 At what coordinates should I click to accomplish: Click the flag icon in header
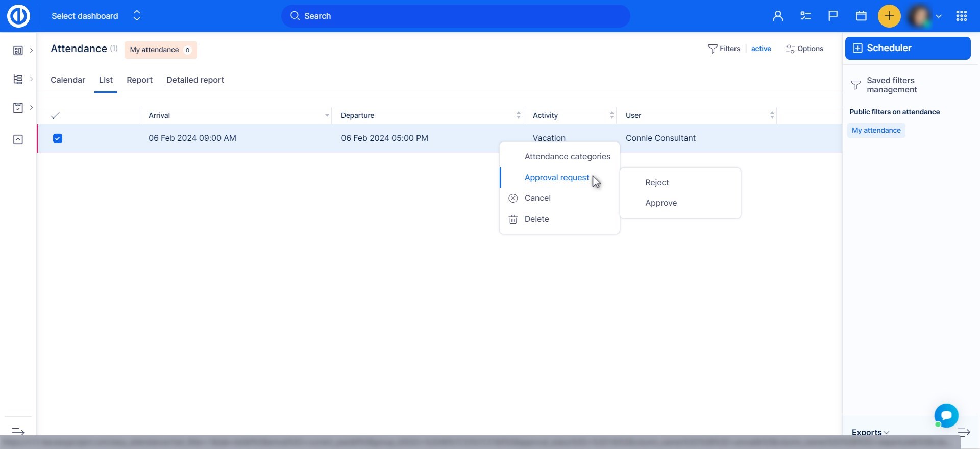point(833,16)
